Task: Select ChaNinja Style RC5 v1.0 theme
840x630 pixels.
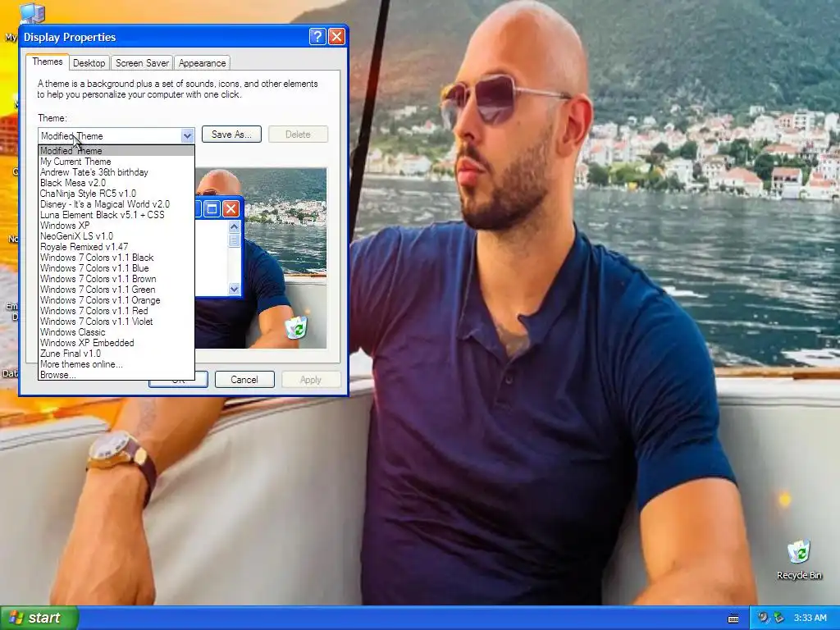Action: (116, 194)
